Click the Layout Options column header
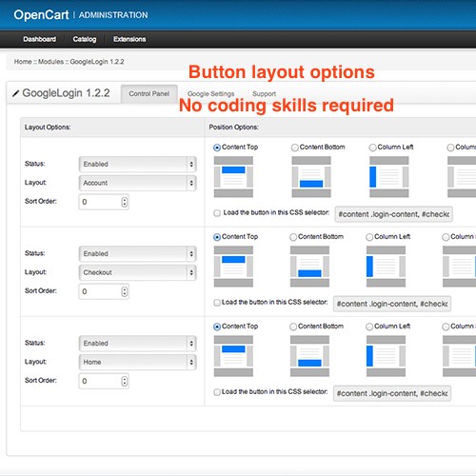The image size is (476, 476). [x=48, y=127]
